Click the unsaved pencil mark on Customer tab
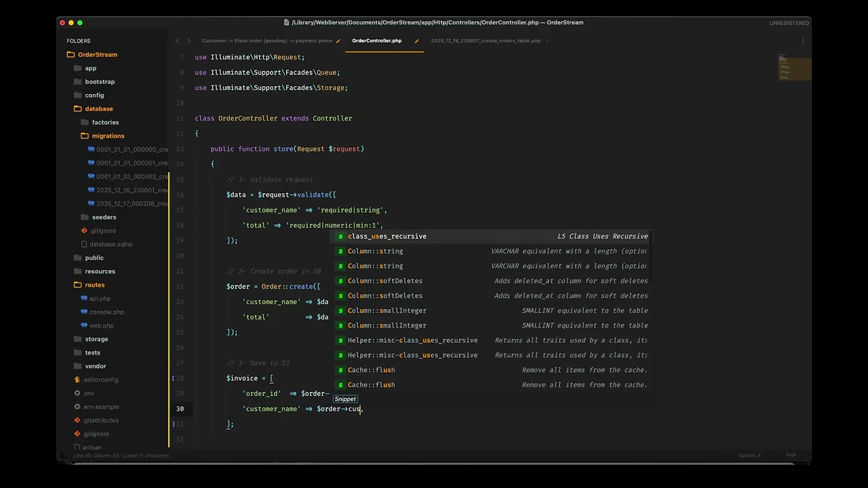Screen dimensions: 868x488 (338, 41)
